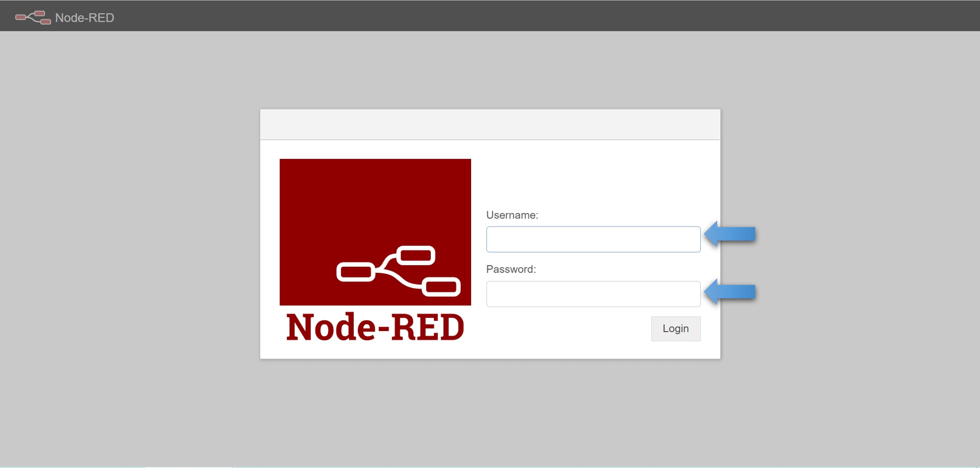Screen dimensions: 980x468
Task: Click the top node shape in large logo
Action: [x=416, y=255]
